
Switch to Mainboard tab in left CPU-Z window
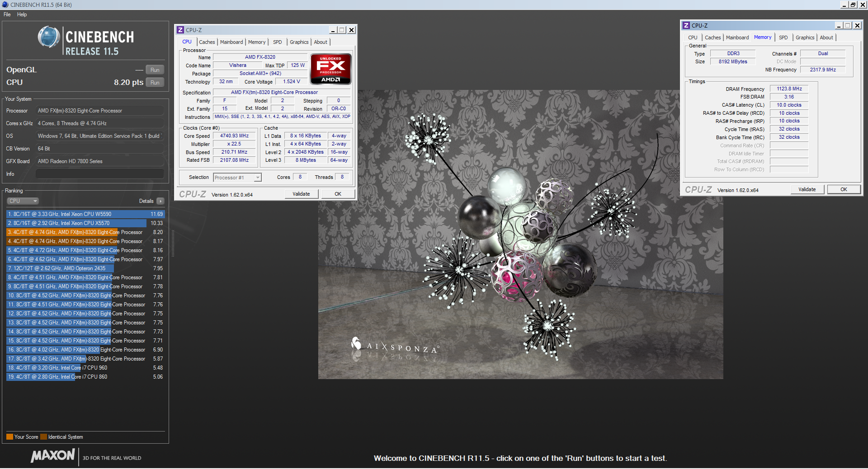231,42
